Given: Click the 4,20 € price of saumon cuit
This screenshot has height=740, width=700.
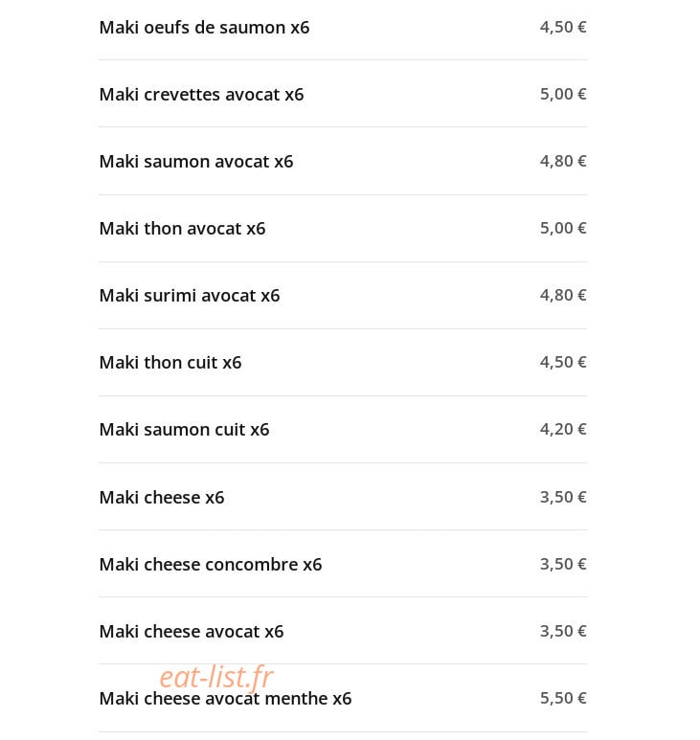Looking at the screenshot, I should [x=563, y=430].
